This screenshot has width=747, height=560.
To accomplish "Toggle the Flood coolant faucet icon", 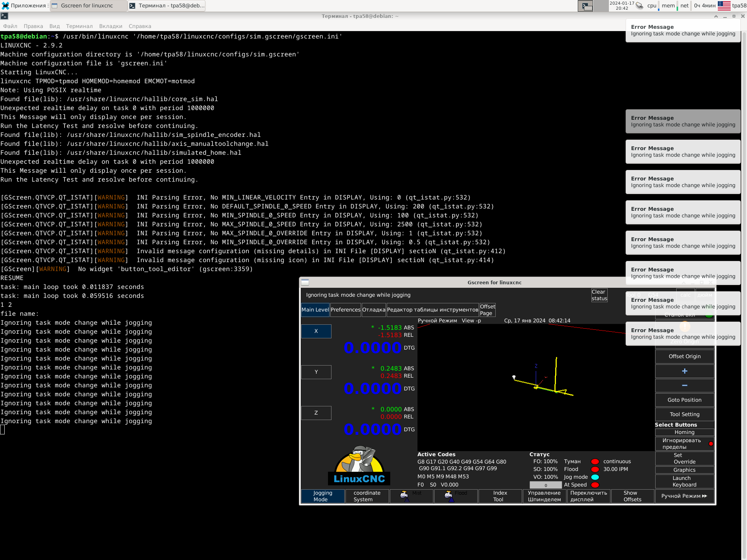I will (x=456, y=496).
